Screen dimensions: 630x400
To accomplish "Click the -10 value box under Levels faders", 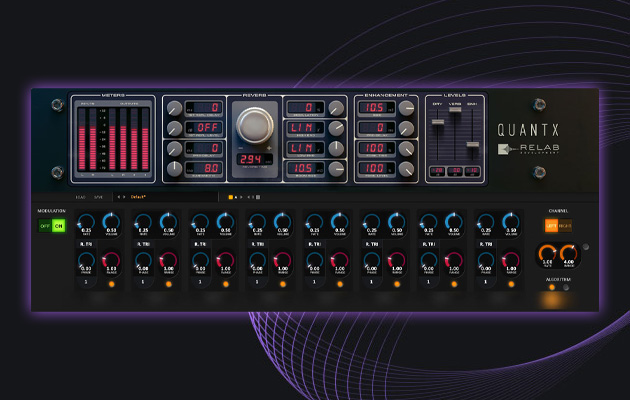I will (472, 171).
